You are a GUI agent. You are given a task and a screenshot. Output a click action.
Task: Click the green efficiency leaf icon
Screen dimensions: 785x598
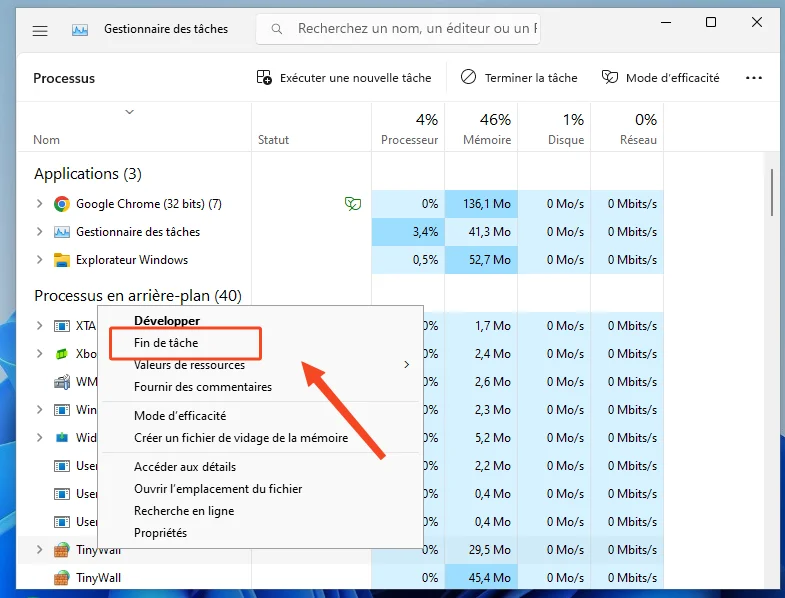click(352, 204)
